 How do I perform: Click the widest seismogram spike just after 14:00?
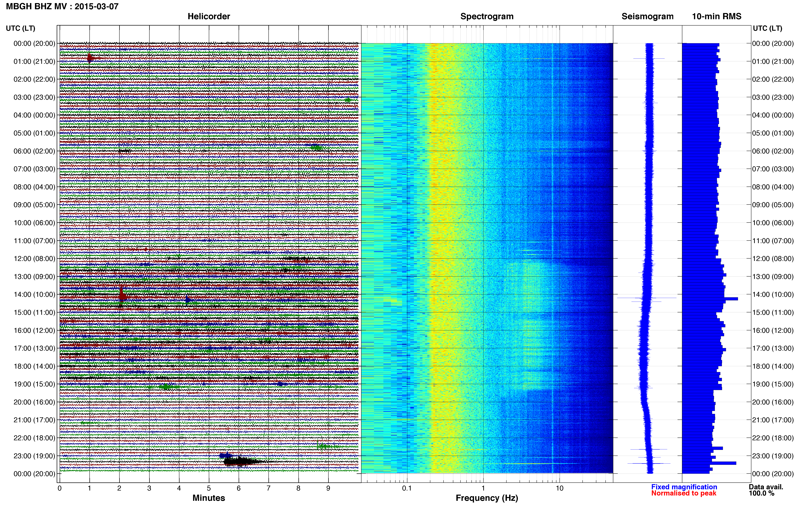click(647, 298)
